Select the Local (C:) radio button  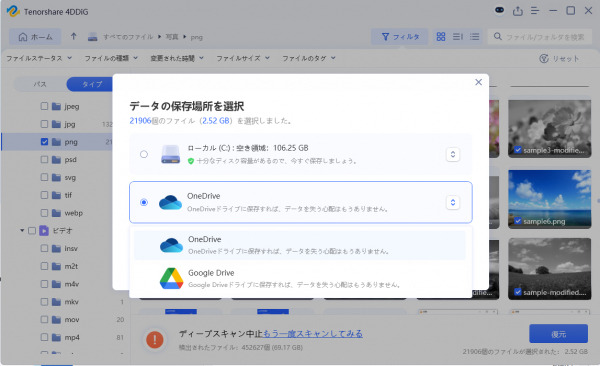(x=144, y=154)
